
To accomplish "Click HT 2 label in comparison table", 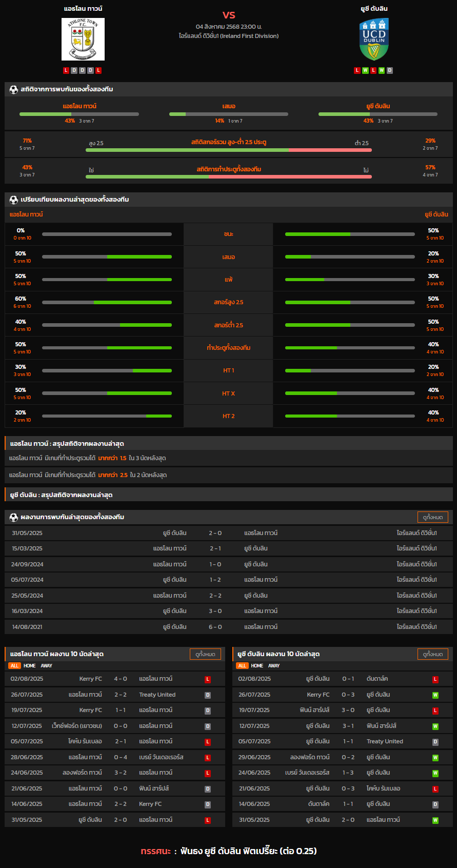I will pos(229,416).
